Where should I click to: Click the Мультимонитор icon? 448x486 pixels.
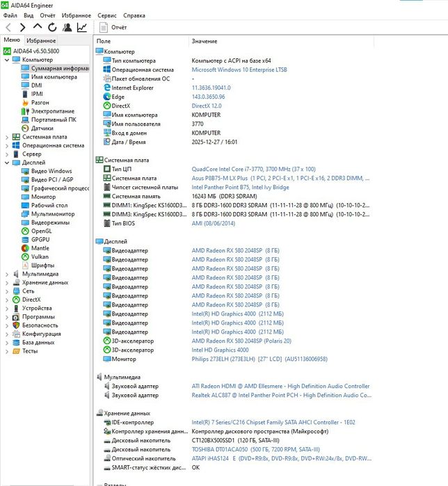26,214
